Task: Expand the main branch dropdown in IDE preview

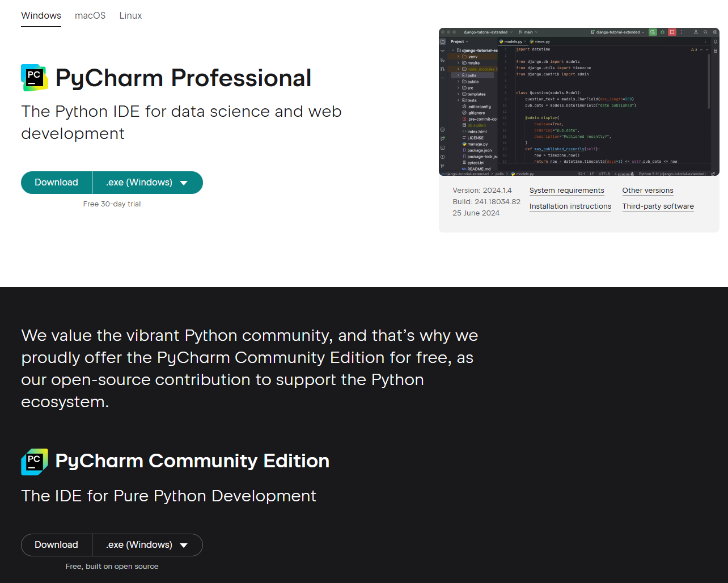Action: pos(528,32)
